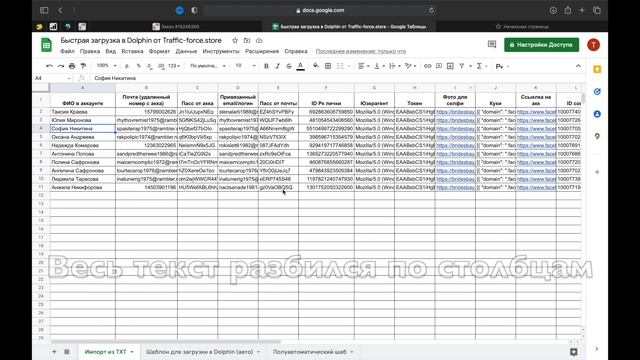Click the Настройки Доступа share button

coord(541,45)
